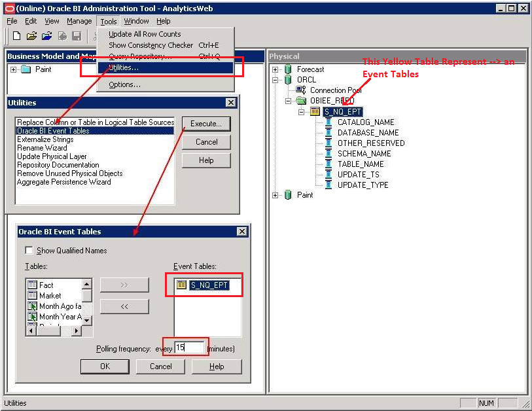Expand the Forecast database node
Viewport: 532px width, 411px height.
275,69
